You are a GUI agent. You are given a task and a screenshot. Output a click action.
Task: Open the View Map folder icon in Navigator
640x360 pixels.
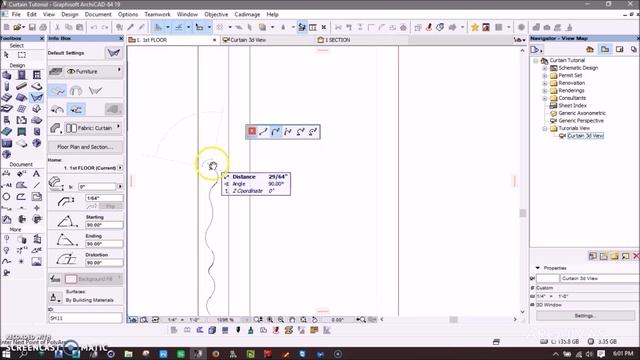pyautogui.click(x=605, y=49)
